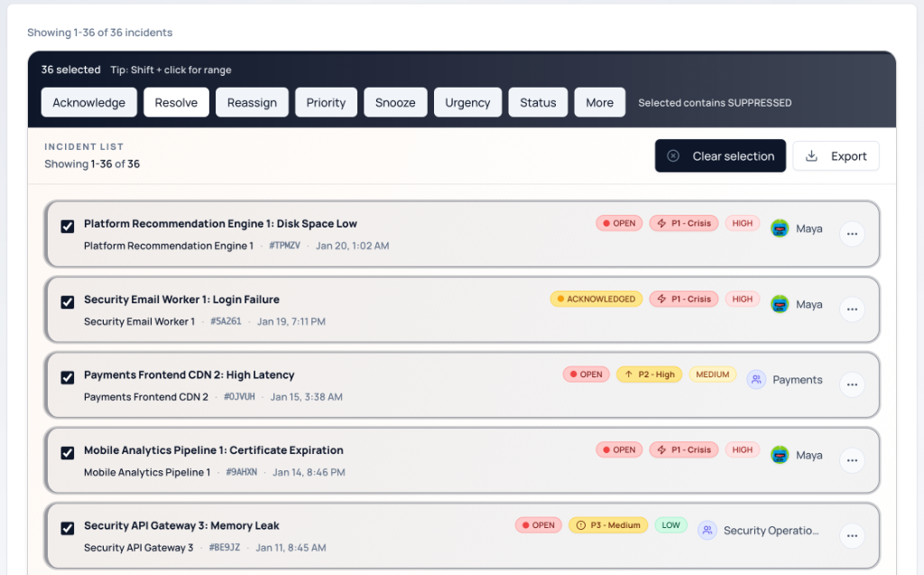Open the Urgency bulk action dropdown
The image size is (924, 575).
467,103
